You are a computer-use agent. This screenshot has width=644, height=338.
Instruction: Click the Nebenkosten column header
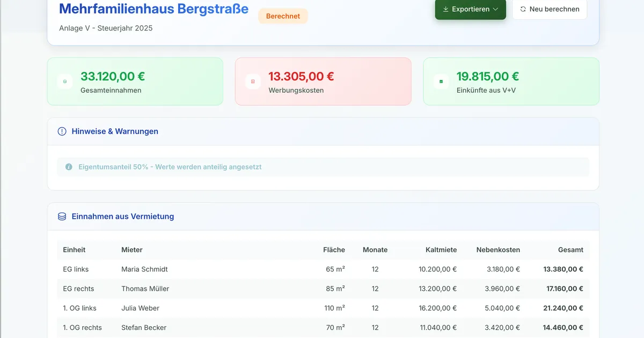[497, 250]
